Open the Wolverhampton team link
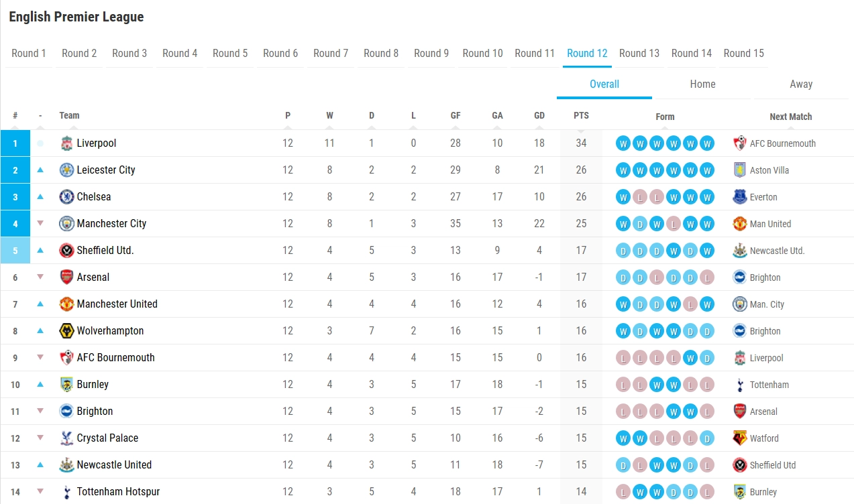 pyautogui.click(x=111, y=331)
